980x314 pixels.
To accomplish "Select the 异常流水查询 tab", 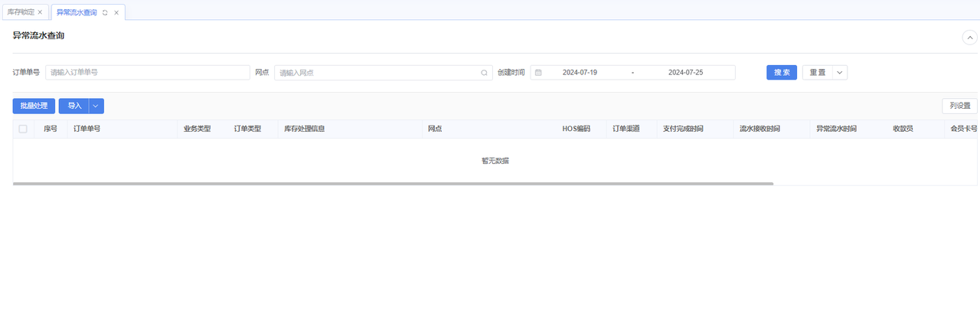I will pyautogui.click(x=77, y=12).
